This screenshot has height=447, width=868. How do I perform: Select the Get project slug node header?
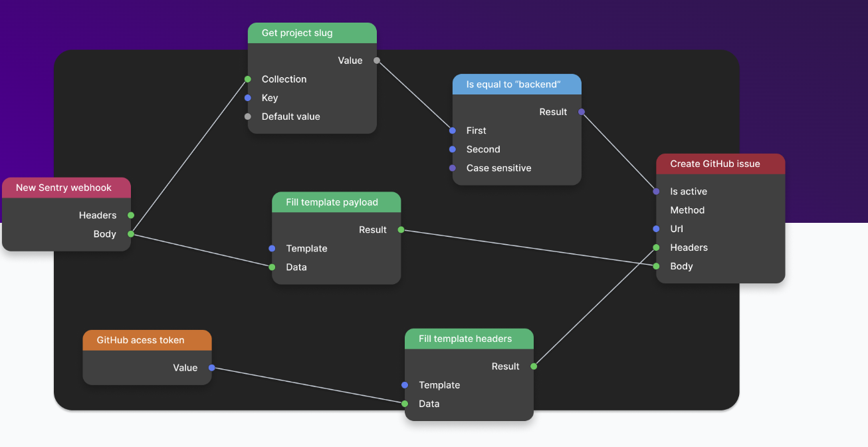coord(312,33)
